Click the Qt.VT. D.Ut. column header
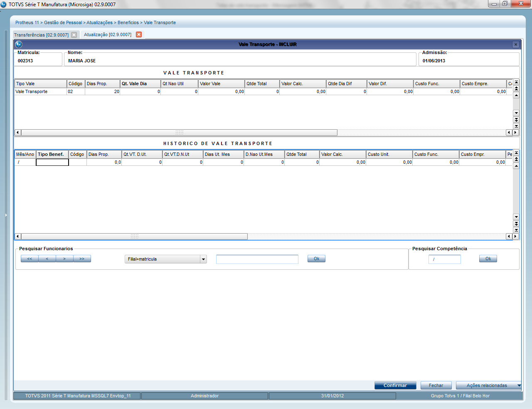The width and height of the screenshot is (532, 409). 142,154
